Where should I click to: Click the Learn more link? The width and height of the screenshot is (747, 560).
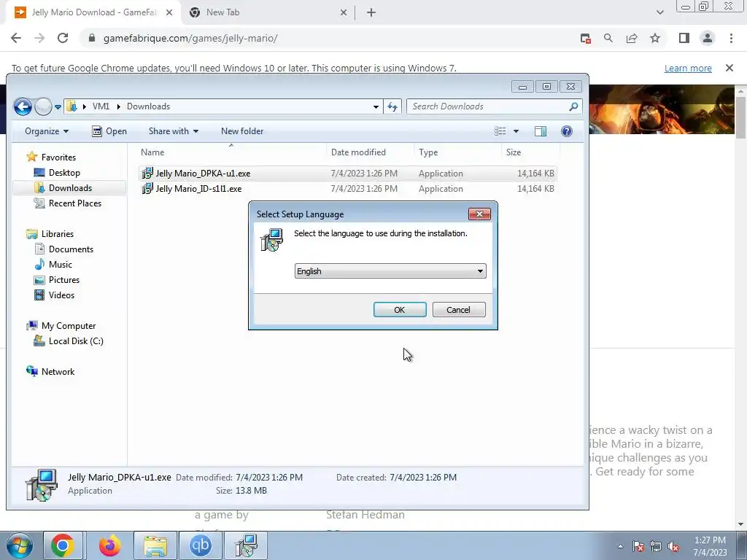pyautogui.click(x=688, y=68)
